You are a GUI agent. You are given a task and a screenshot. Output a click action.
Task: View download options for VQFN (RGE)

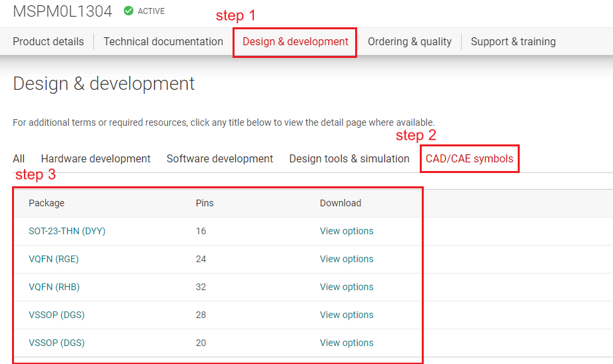(x=346, y=259)
